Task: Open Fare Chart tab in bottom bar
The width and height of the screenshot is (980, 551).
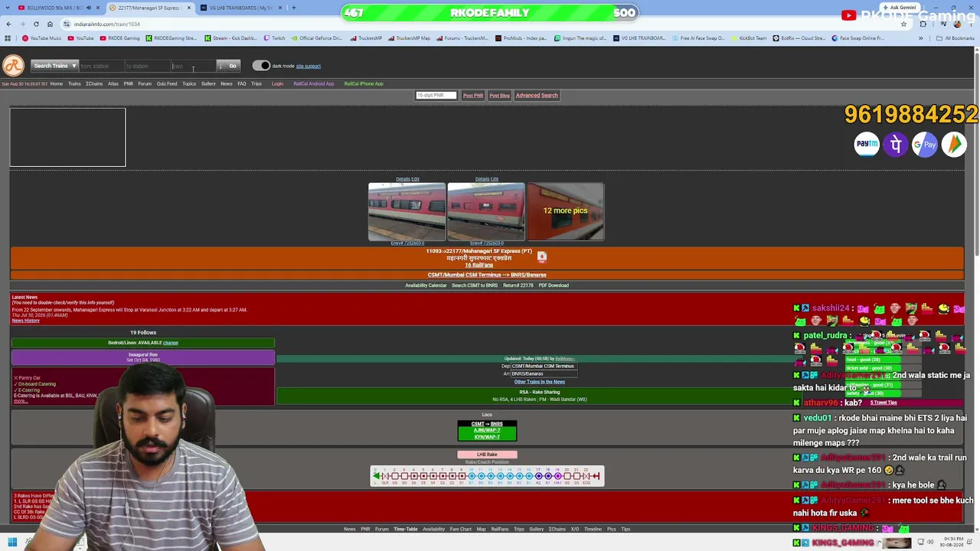Action: (461, 529)
